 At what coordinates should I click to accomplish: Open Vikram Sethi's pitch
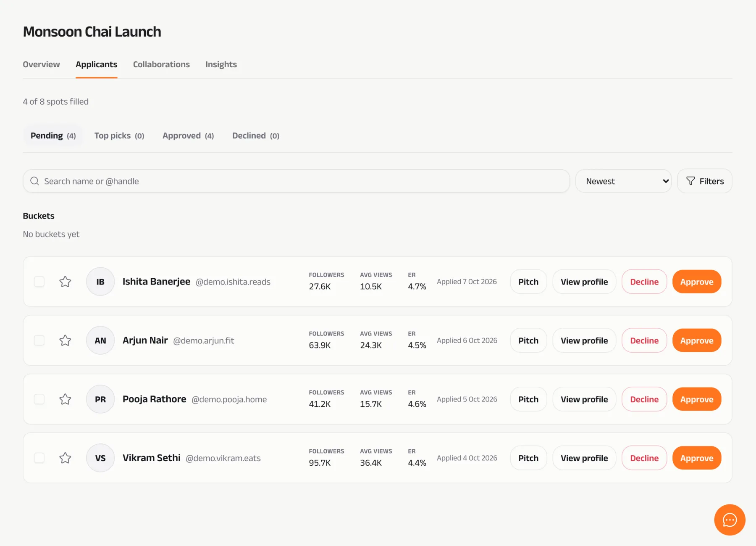click(528, 458)
